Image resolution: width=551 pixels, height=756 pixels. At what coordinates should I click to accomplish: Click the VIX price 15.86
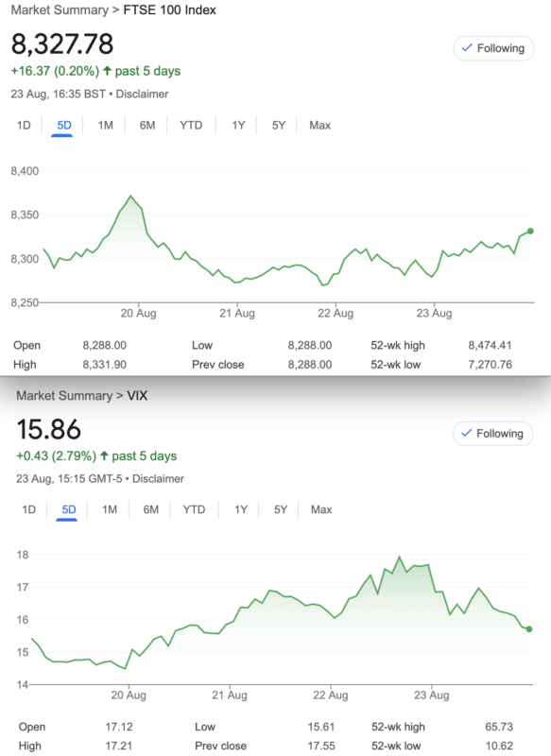49,429
